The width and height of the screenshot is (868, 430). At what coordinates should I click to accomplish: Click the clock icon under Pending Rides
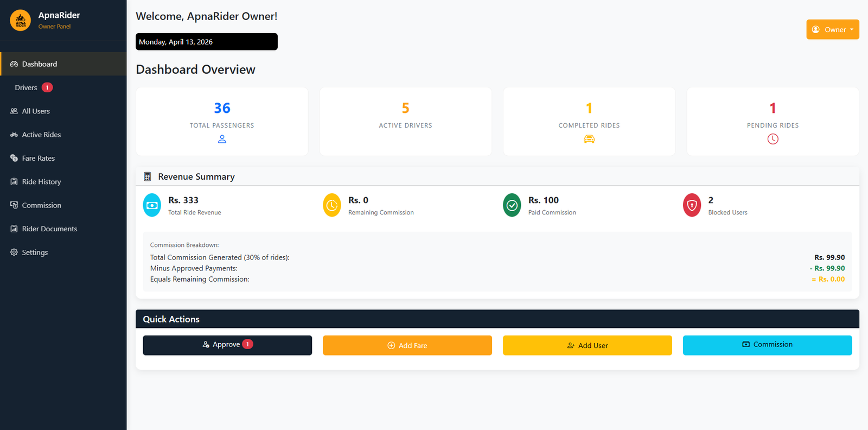pos(773,139)
